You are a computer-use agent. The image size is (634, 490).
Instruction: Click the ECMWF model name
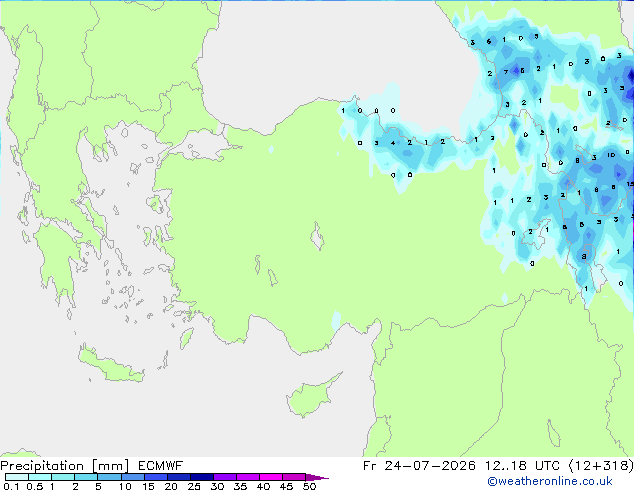pyautogui.click(x=161, y=466)
